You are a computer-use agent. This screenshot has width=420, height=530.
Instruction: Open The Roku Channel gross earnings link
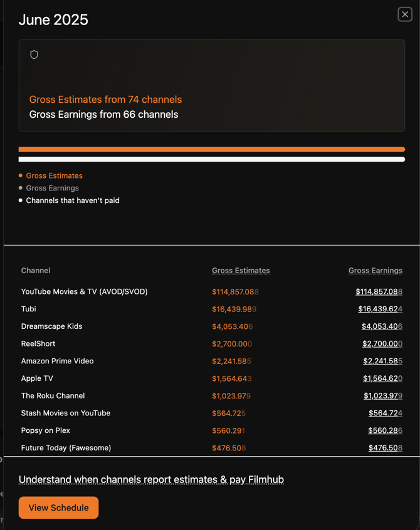coord(382,396)
